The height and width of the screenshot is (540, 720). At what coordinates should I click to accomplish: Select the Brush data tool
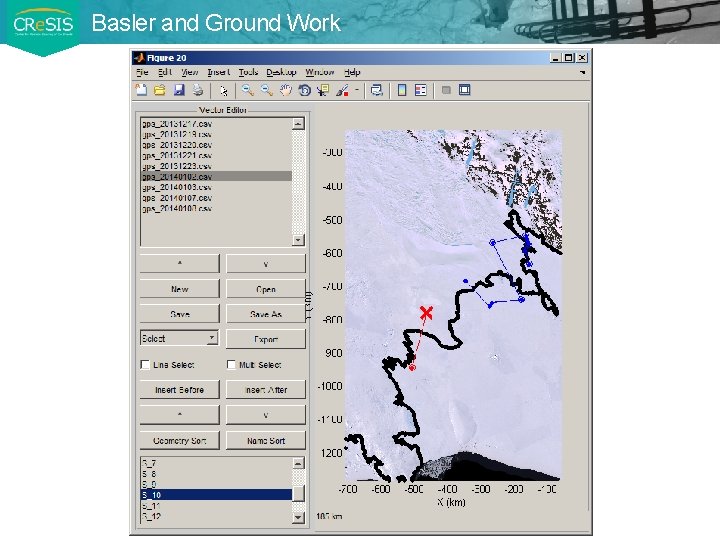tap(342, 90)
